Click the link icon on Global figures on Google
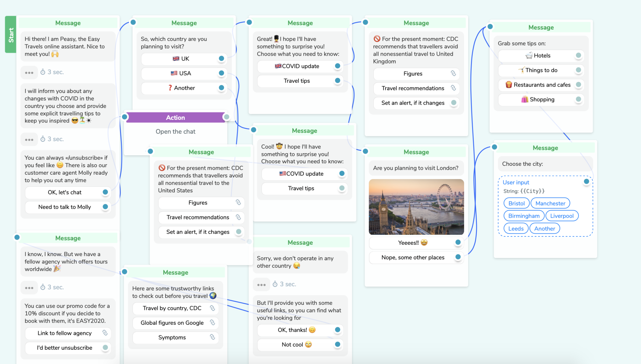This screenshot has width=641, height=364. (x=212, y=323)
